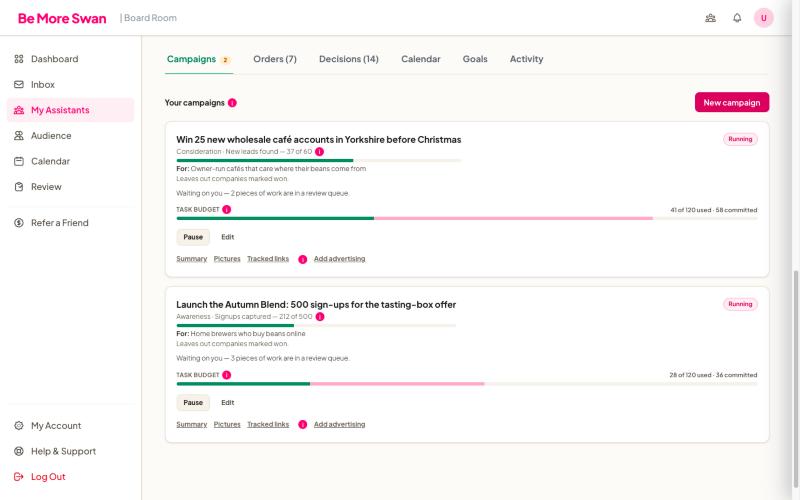Viewport: 800px width, 500px height.
Task: Click info icon beside Your campaigns
Action: coord(232,103)
